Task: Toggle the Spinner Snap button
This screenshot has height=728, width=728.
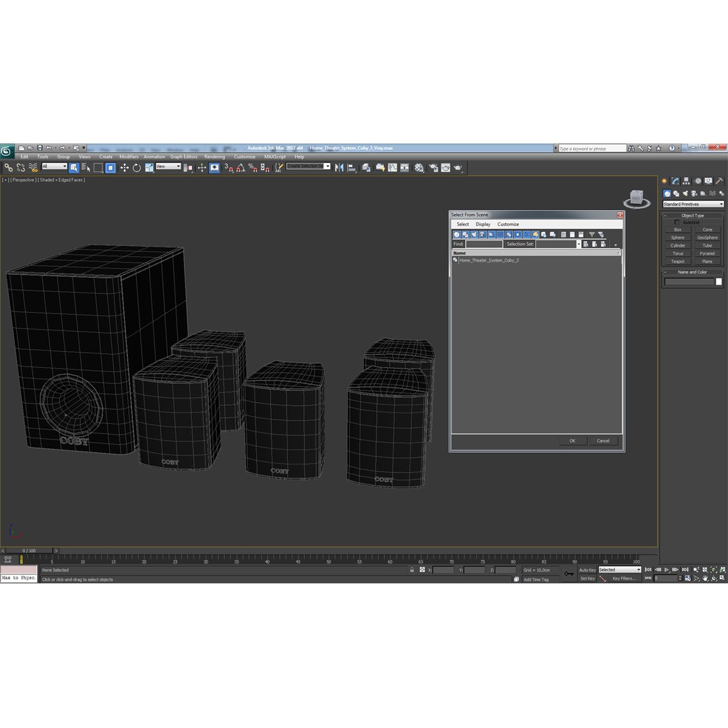Action: [x=265, y=168]
